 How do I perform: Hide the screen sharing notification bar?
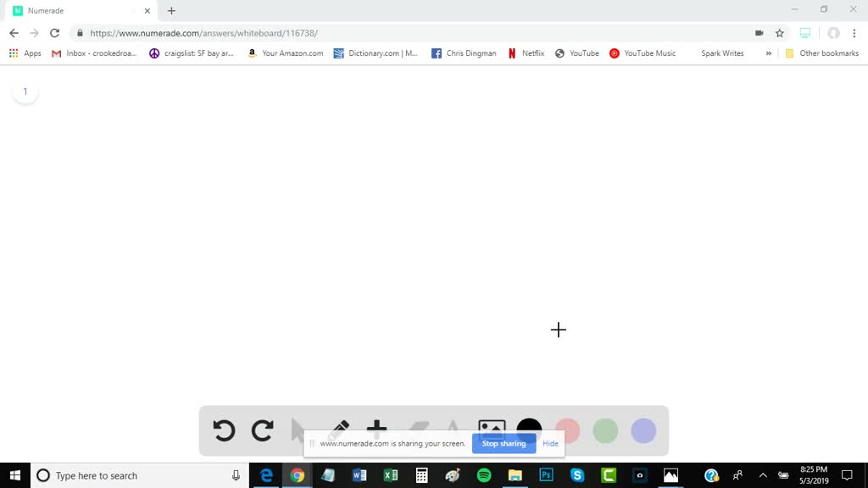tap(550, 443)
